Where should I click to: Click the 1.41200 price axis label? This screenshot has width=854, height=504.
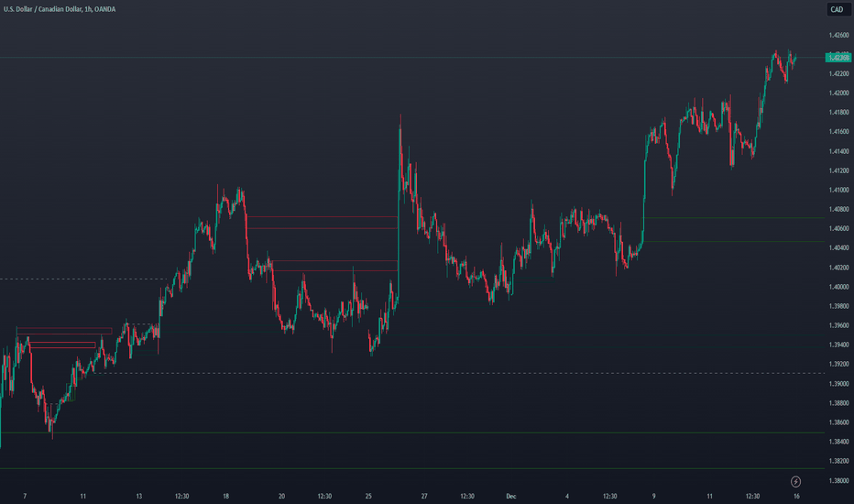[x=838, y=170]
